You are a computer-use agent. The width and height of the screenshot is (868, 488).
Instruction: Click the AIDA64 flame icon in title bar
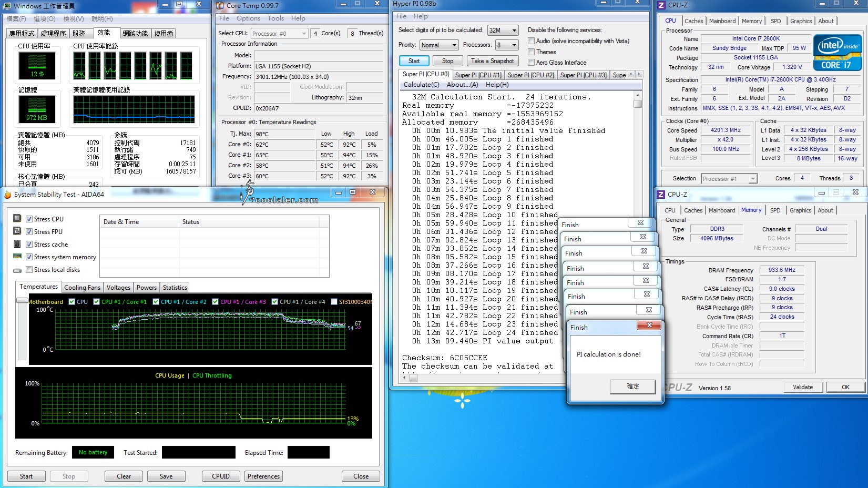tap(7, 195)
